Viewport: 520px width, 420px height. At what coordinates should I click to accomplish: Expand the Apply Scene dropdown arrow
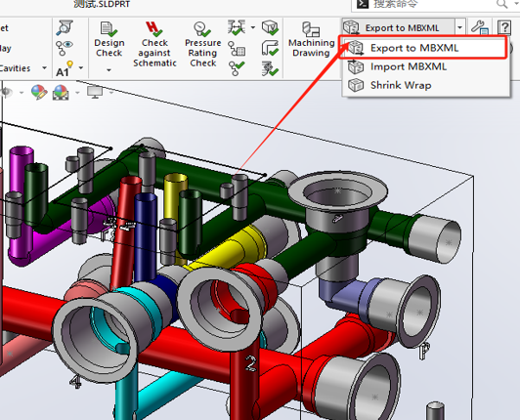(x=77, y=92)
